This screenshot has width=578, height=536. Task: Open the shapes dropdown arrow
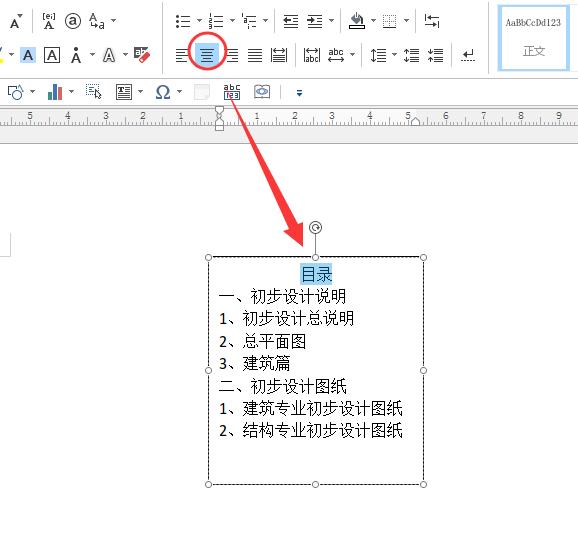point(32,91)
